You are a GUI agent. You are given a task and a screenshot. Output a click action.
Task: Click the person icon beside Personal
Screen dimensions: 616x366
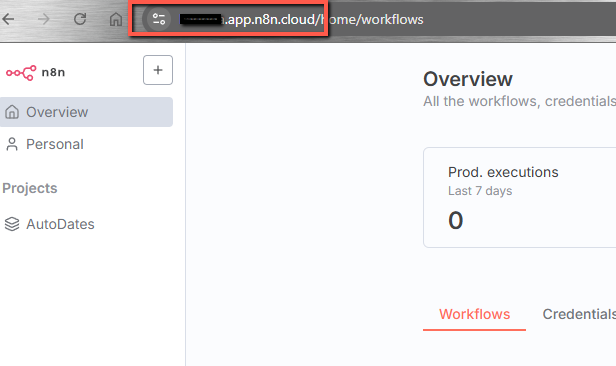12,144
